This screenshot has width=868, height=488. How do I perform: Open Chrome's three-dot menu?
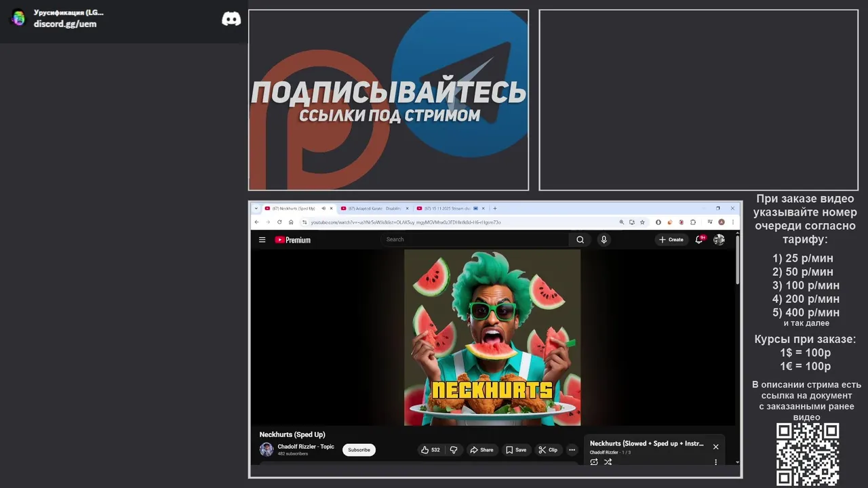[x=733, y=222]
